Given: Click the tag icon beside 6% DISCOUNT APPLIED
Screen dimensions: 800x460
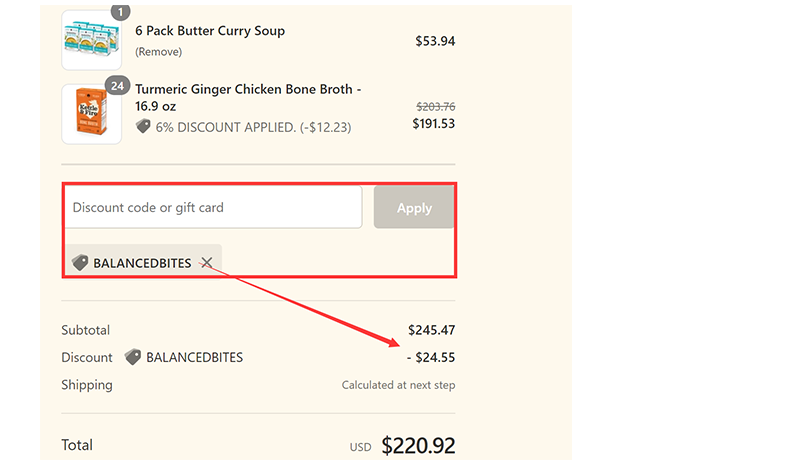Looking at the screenshot, I should [144, 127].
